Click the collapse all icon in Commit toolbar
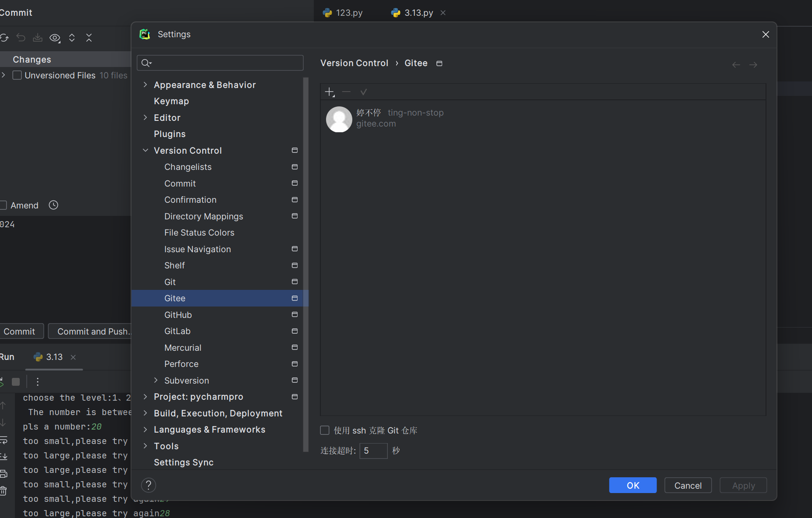 pos(89,38)
